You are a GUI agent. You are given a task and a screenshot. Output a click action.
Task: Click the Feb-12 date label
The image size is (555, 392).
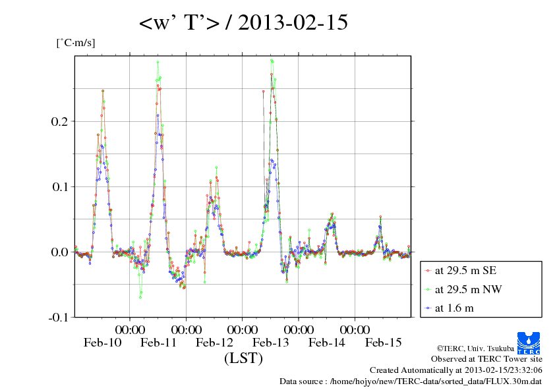pyautogui.click(x=215, y=342)
